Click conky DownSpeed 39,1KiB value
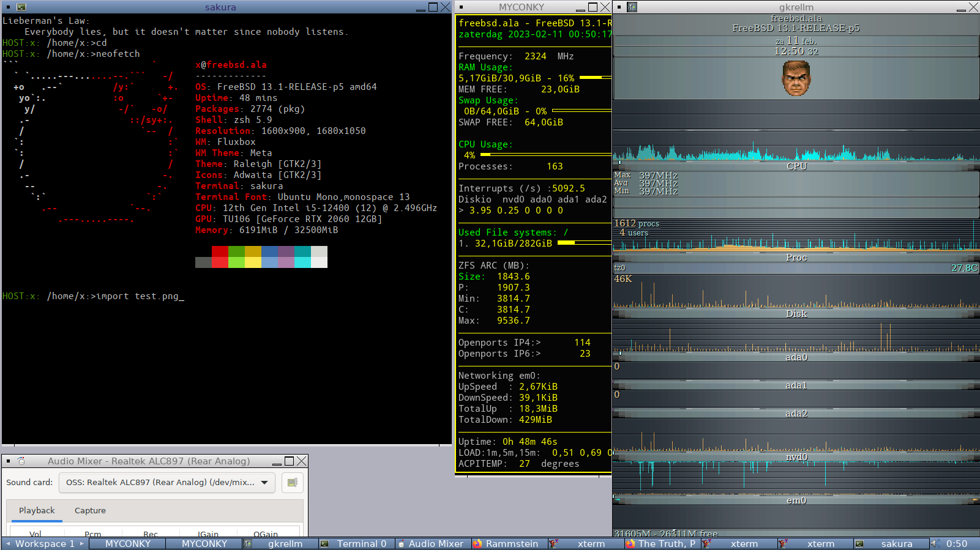This screenshot has height=550, width=980. point(538,398)
